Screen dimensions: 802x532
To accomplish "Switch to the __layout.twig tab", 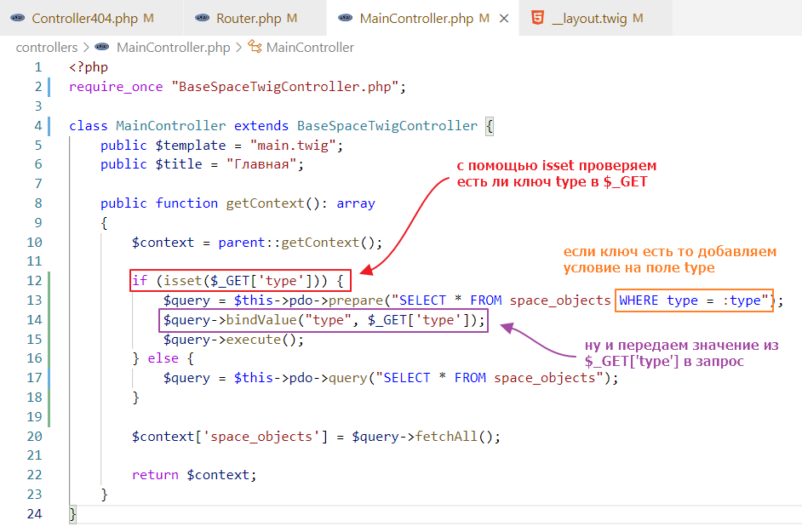I will click(596, 18).
